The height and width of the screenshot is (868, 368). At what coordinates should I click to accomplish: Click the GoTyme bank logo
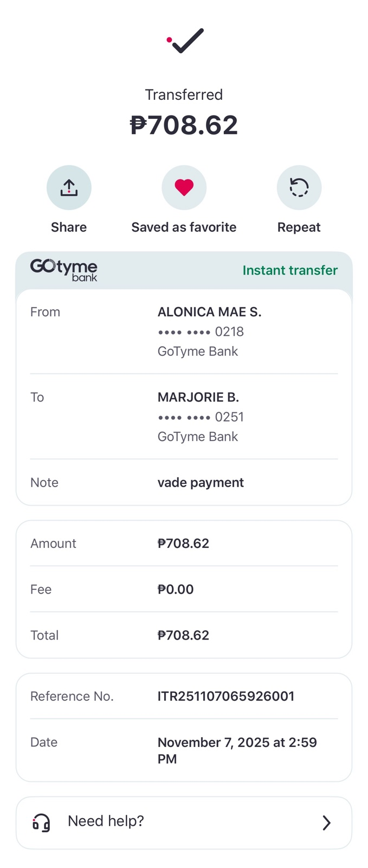point(64,270)
